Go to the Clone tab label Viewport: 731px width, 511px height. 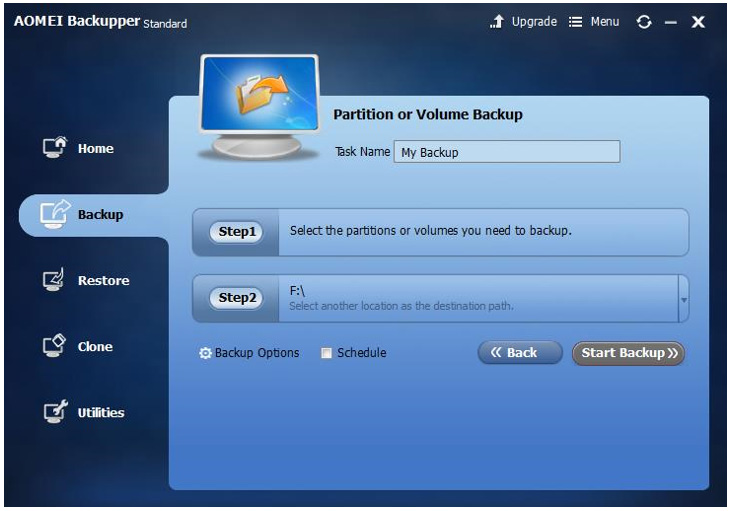tap(95, 346)
